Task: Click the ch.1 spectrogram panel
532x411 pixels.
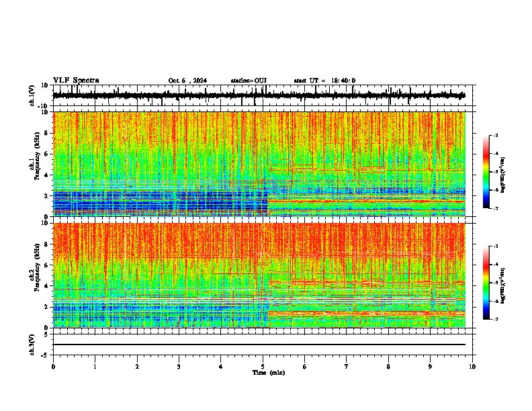Action: coord(263,164)
